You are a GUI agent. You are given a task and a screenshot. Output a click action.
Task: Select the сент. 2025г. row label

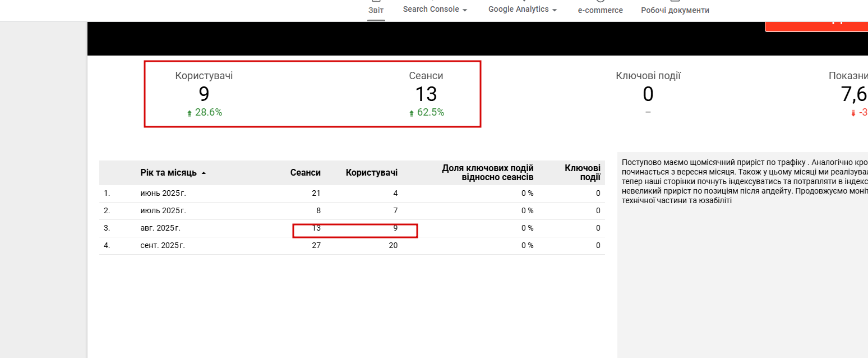tap(163, 246)
